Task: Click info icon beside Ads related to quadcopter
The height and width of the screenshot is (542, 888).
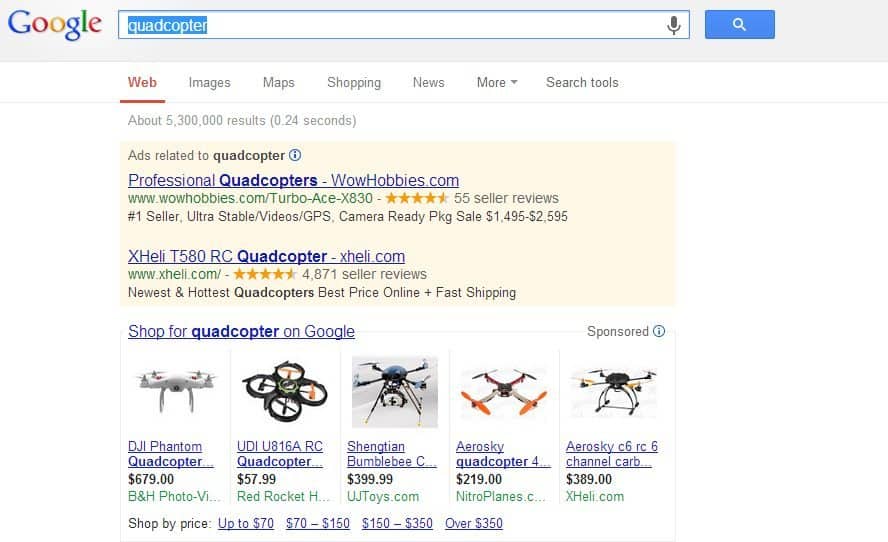Action: (295, 155)
